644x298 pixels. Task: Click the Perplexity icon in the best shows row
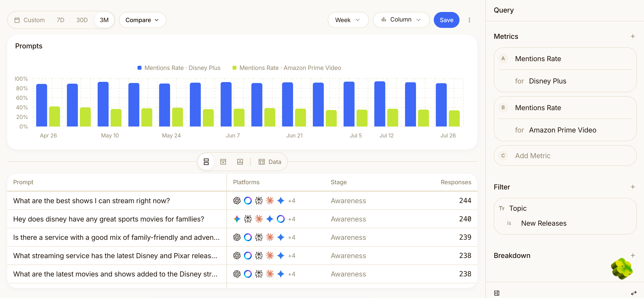259,201
